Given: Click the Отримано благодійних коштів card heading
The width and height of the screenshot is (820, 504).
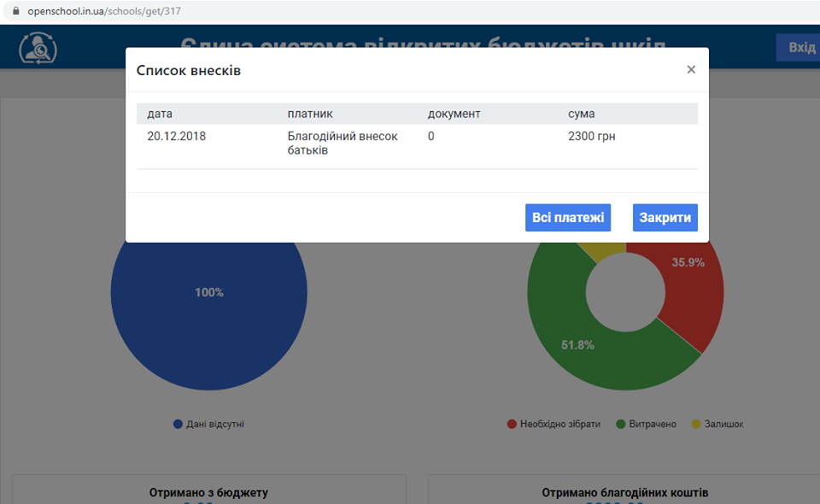Looking at the screenshot, I should 624,493.
